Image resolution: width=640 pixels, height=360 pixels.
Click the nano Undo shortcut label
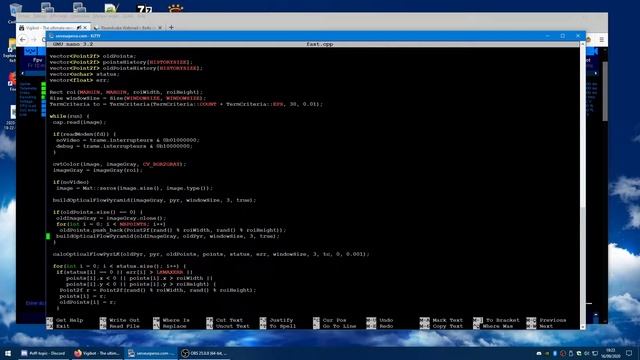click(x=386, y=320)
